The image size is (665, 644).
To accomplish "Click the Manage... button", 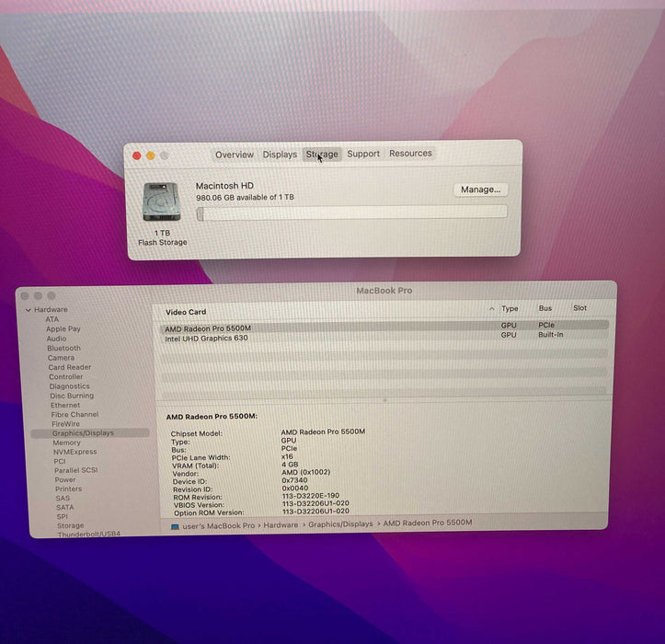I will pyautogui.click(x=480, y=190).
